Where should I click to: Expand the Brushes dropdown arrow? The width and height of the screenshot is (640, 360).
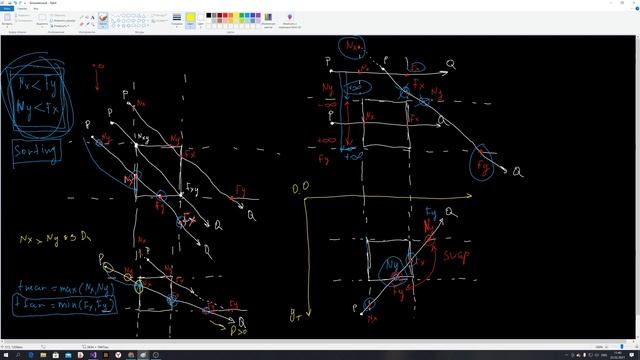coord(103,26)
